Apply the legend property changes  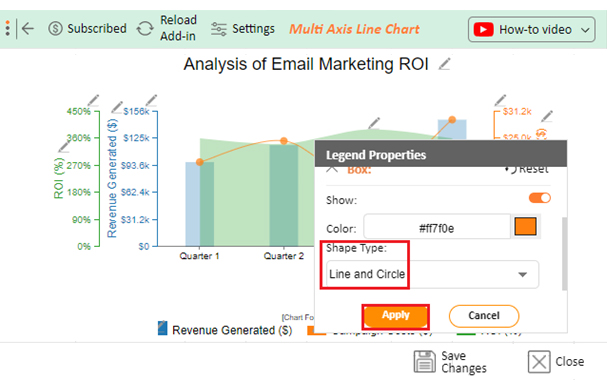[396, 316]
